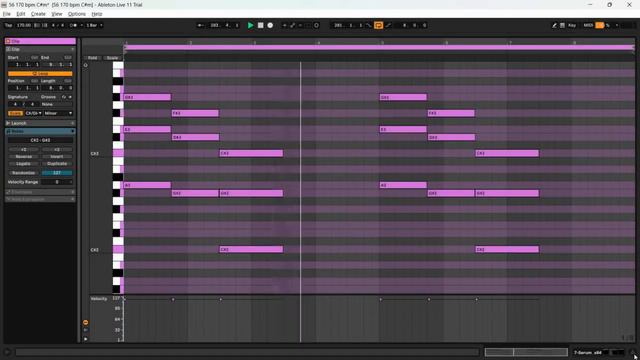The width and height of the screenshot is (640, 360).
Task: Toggle the Automation Arm icon in transport
Action: 293,25
